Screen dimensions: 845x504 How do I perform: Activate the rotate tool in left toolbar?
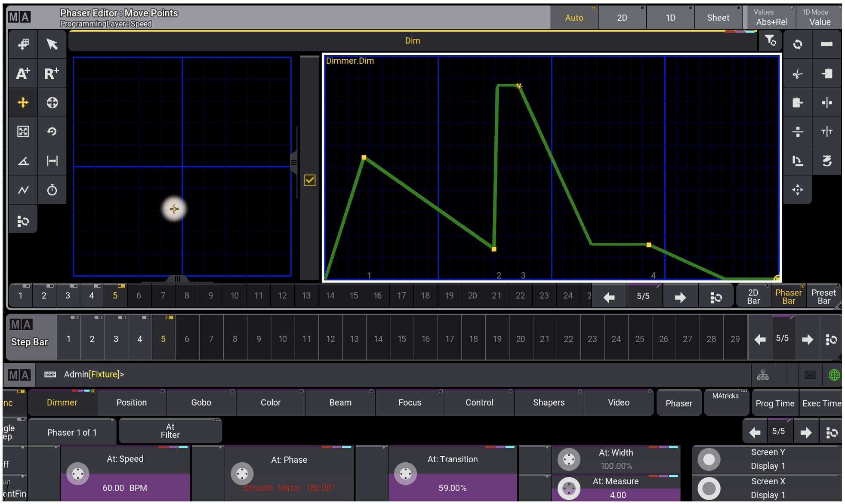(52, 132)
